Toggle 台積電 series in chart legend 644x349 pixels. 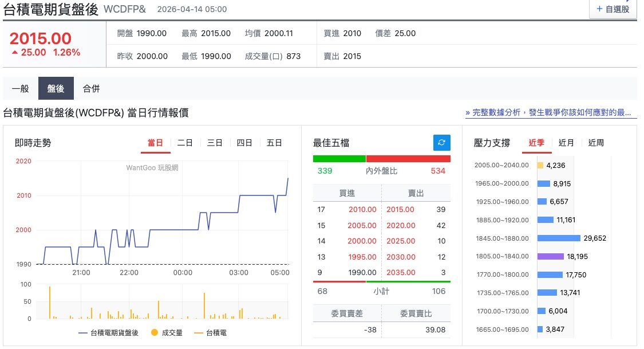[x=210, y=333]
